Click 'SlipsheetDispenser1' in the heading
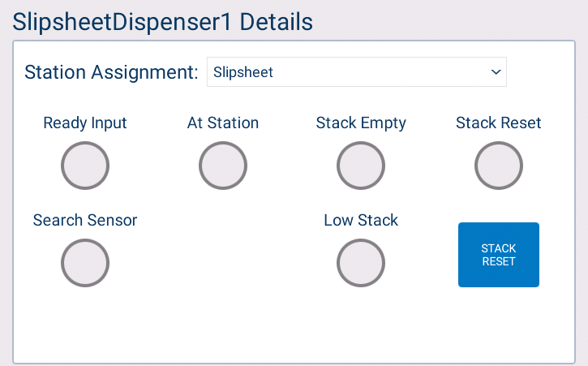The width and height of the screenshot is (588, 366). 123,21
